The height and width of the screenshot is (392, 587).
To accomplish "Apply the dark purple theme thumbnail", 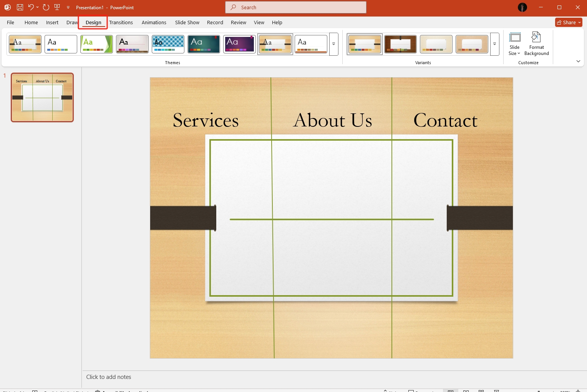I will (239, 44).
